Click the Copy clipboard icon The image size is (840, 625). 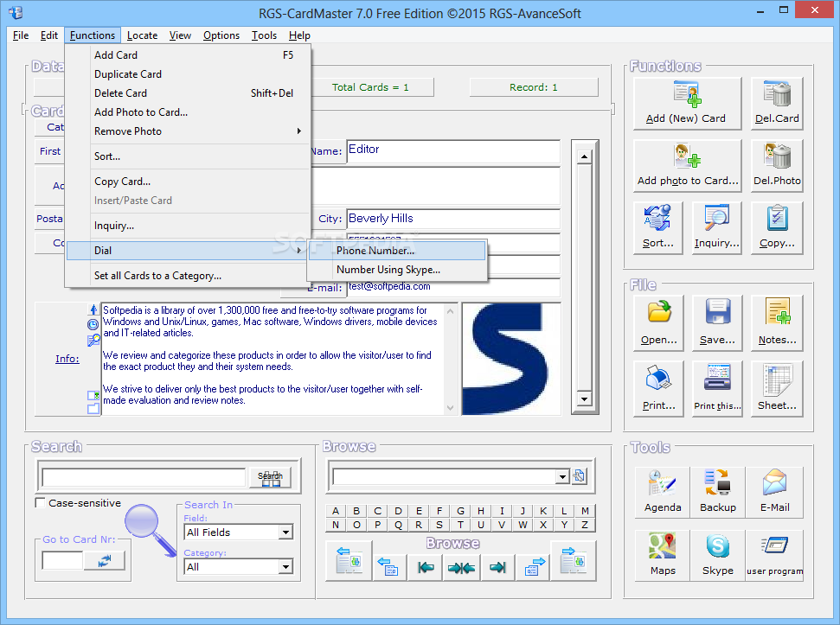[777, 227]
